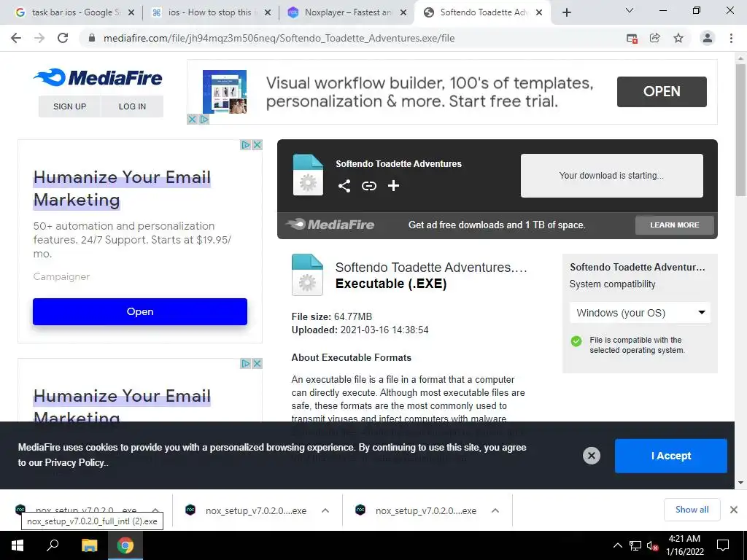
Task: Open the tab search chevron
Action: [x=630, y=10]
